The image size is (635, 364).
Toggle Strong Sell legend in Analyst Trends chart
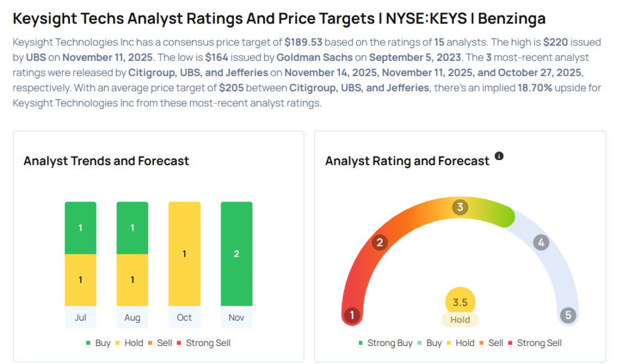(204, 343)
